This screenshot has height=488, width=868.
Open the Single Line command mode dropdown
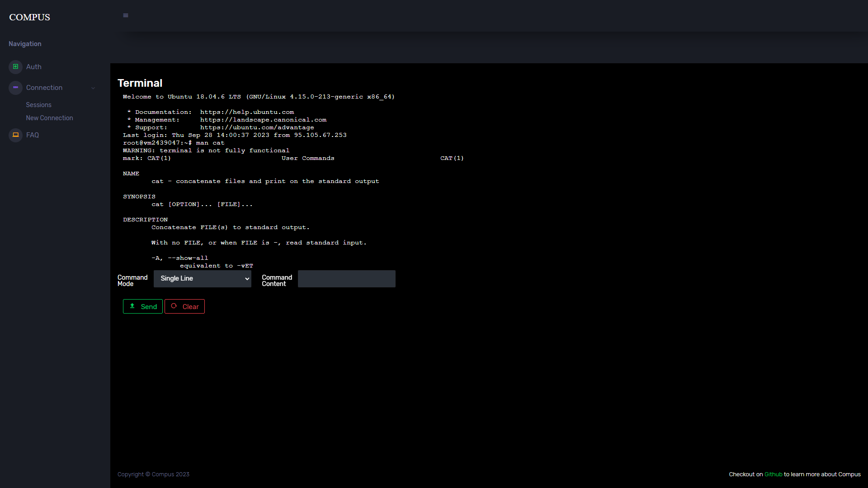(x=202, y=279)
